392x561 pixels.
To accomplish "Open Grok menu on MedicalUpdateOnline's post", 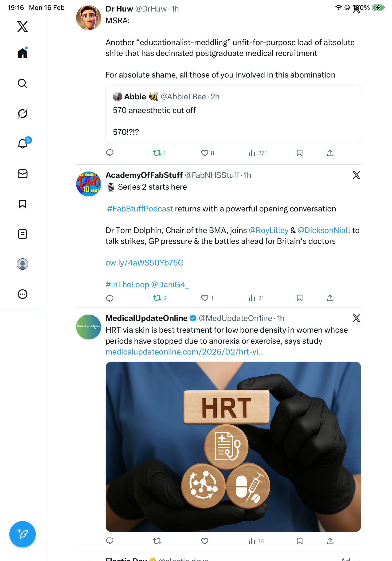I will [356, 318].
